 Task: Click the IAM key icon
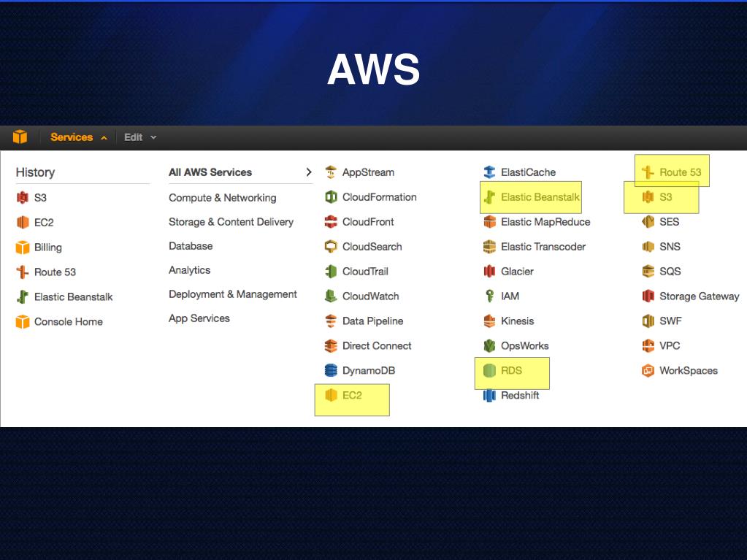pos(489,296)
